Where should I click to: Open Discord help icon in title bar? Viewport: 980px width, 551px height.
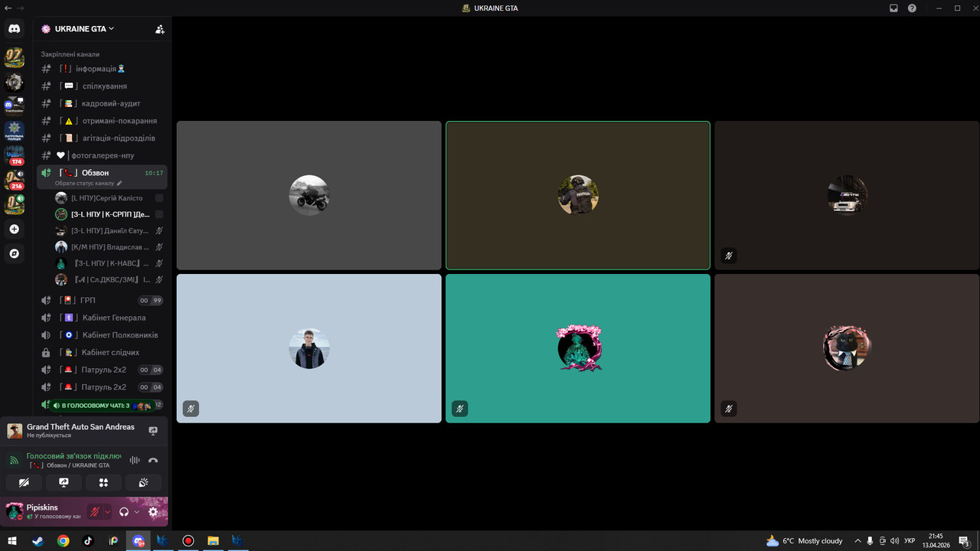[x=912, y=8]
